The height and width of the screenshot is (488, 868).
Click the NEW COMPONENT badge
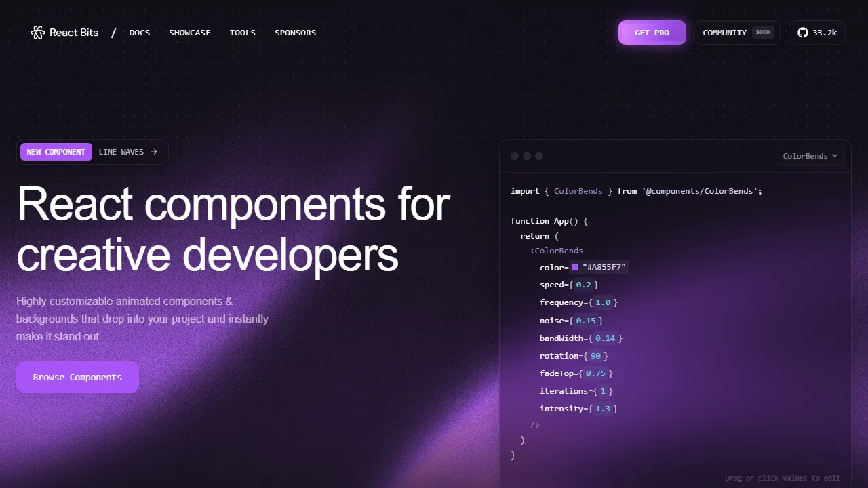(56, 152)
